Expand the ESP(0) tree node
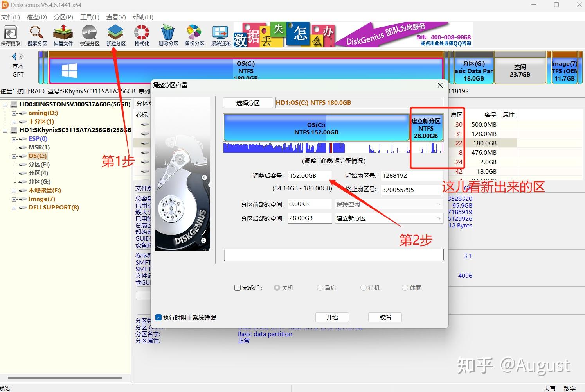The image size is (585, 392). [14, 139]
